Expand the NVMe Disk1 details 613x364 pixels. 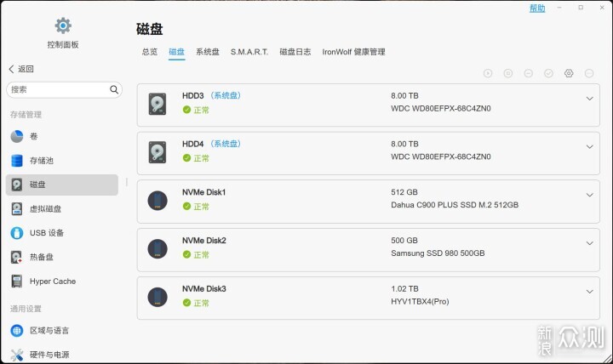(589, 195)
